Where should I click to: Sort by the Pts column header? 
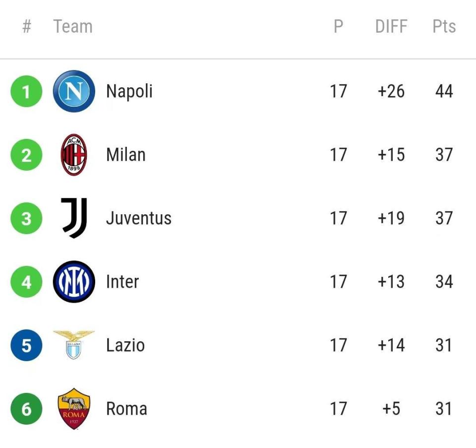444,26
